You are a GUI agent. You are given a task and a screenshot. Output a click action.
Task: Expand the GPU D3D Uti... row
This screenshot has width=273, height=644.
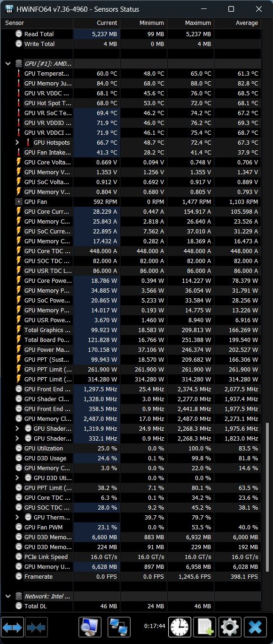(x=17, y=478)
